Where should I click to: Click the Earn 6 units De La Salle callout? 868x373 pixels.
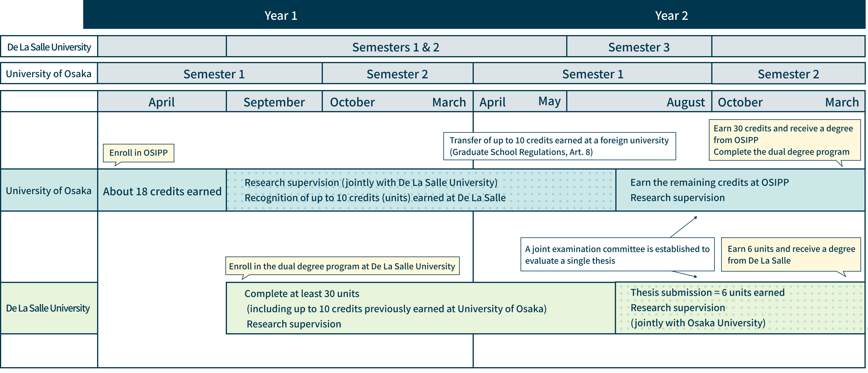[790, 254]
